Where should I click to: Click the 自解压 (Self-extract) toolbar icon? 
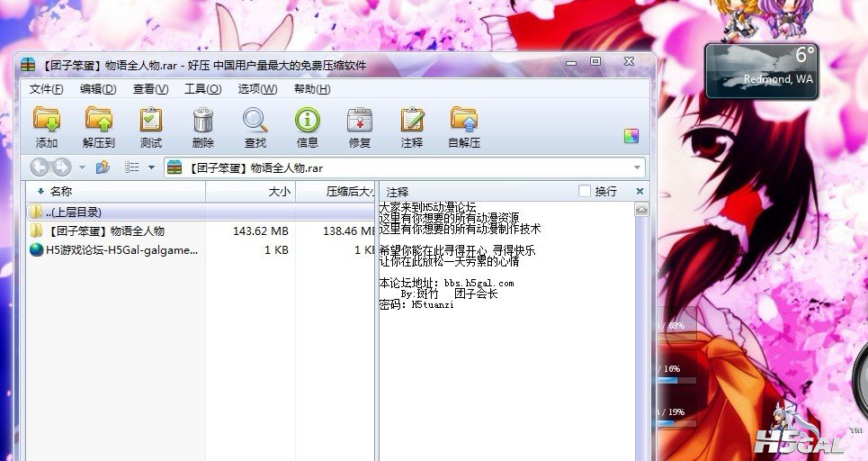pos(464,128)
